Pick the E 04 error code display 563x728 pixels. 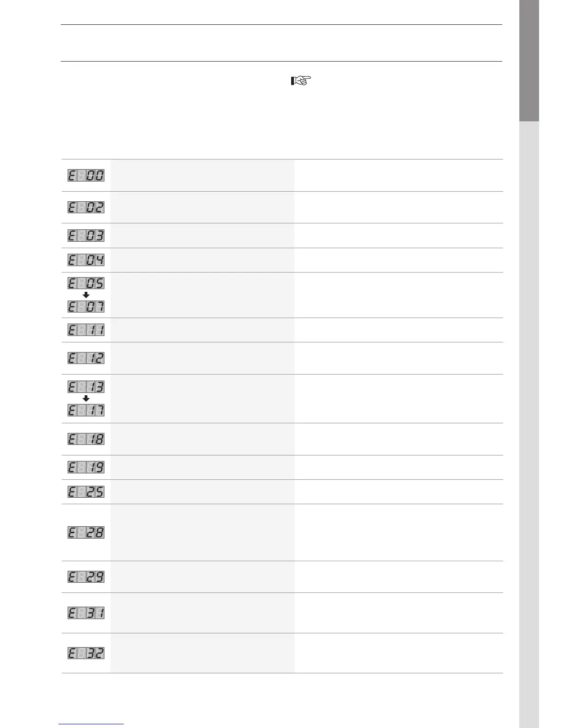86,260
